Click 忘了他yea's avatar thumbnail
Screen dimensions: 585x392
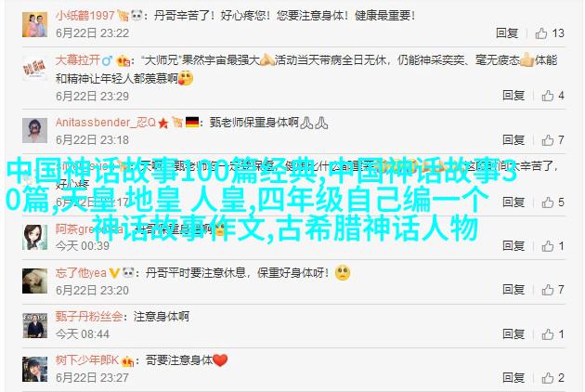tap(34, 281)
